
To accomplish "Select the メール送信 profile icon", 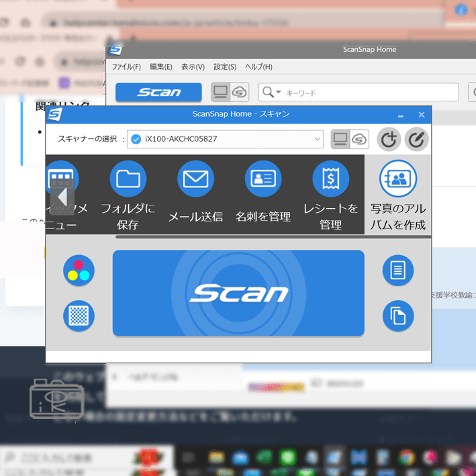I will pos(195,179).
